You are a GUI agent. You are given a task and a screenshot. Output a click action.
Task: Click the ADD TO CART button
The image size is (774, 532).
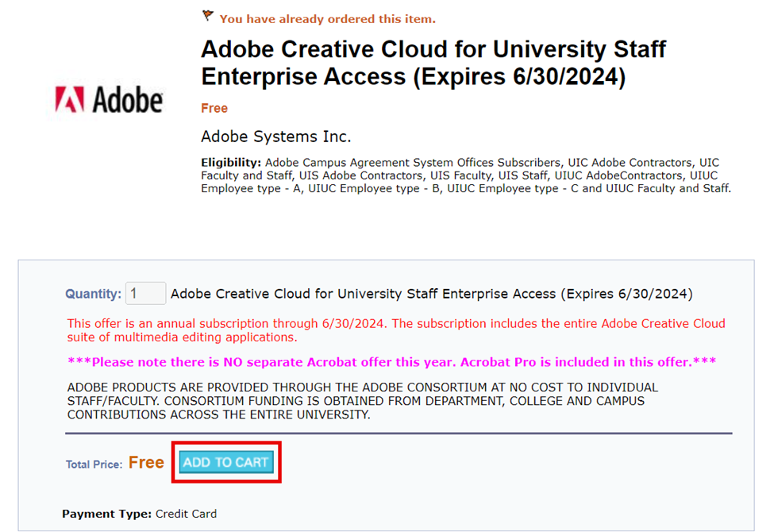(x=226, y=462)
